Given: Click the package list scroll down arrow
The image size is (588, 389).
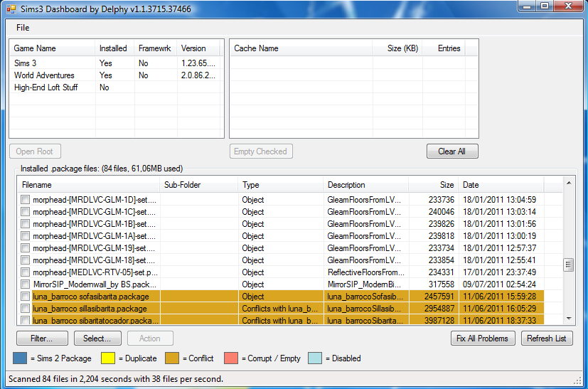Looking at the screenshot, I should (x=569, y=319).
